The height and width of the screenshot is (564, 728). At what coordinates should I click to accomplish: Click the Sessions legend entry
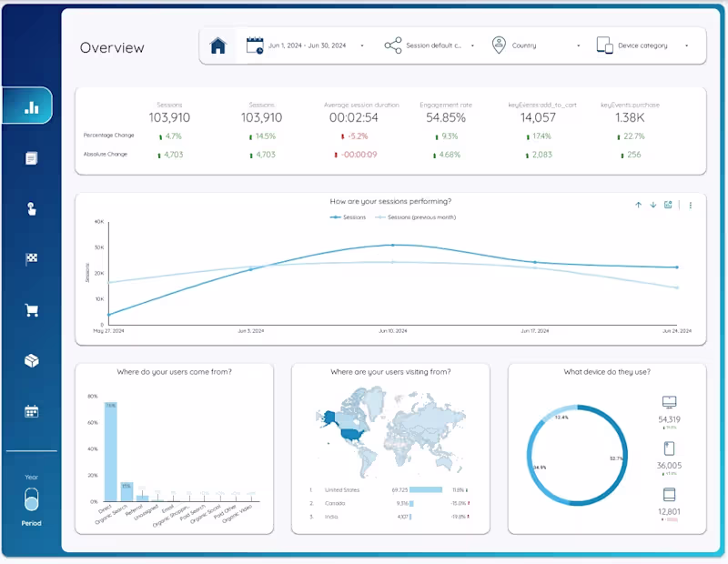(x=348, y=217)
